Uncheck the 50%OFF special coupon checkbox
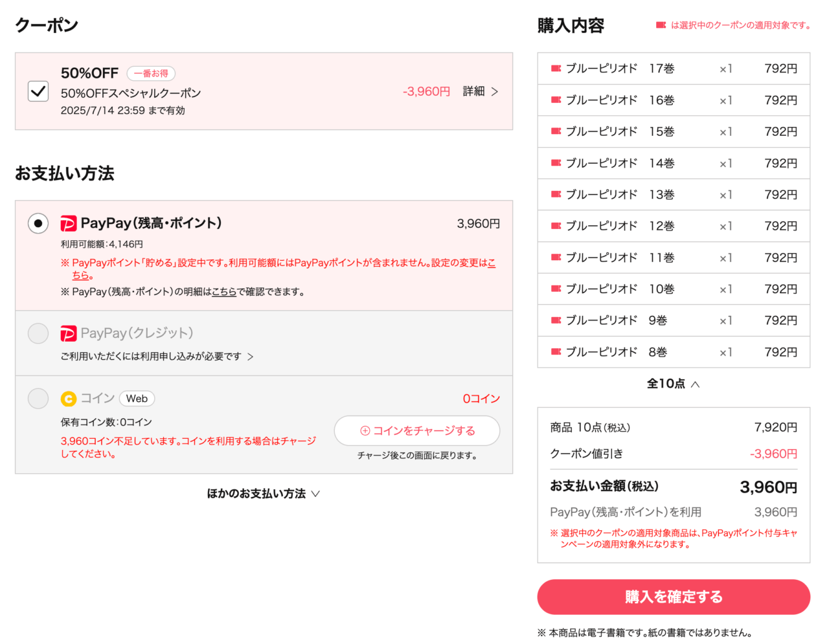 pos(38,91)
